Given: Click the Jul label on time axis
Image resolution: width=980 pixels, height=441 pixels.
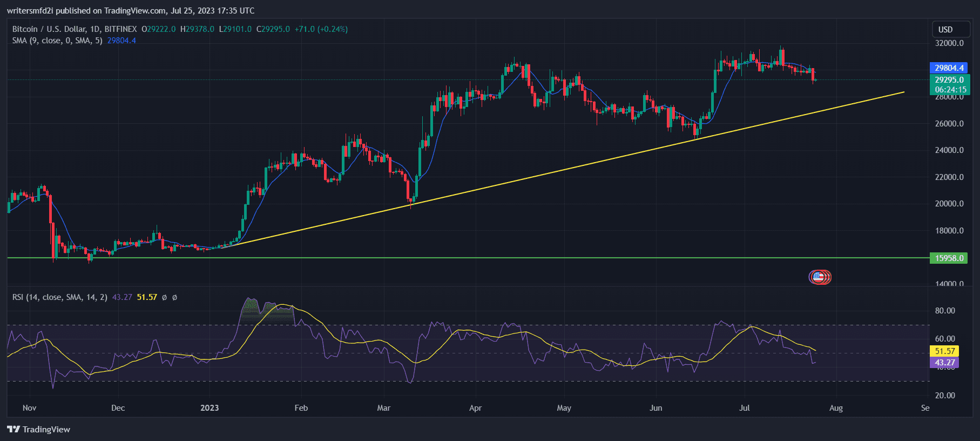Looking at the screenshot, I should pos(744,408).
